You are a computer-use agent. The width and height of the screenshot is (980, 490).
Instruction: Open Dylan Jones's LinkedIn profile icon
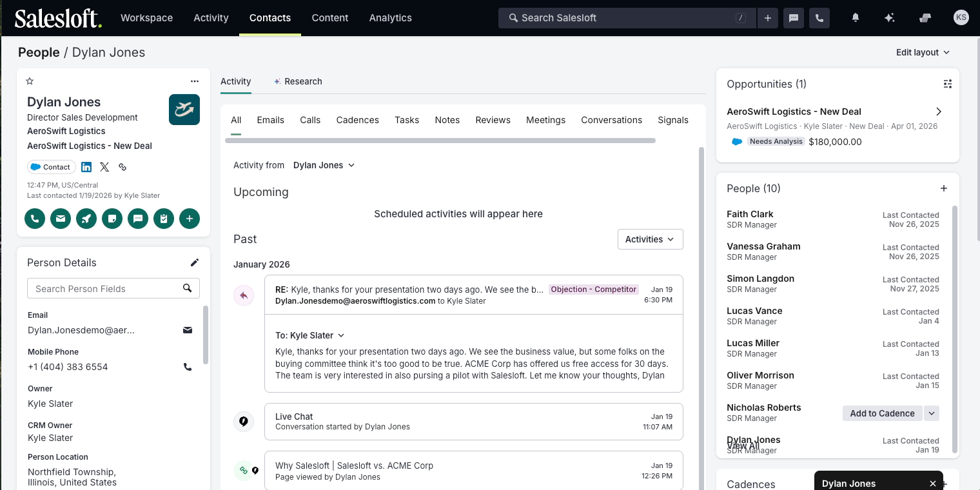click(x=86, y=167)
